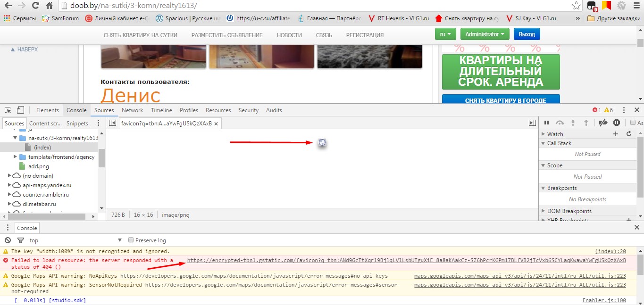Activate the inspect element picker icon
This screenshot has height=305, width=644.
click(x=8, y=110)
